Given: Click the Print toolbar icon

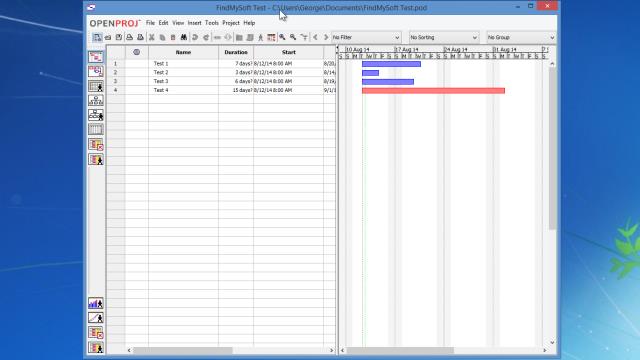Looking at the screenshot, I should (x=130, y=38).
